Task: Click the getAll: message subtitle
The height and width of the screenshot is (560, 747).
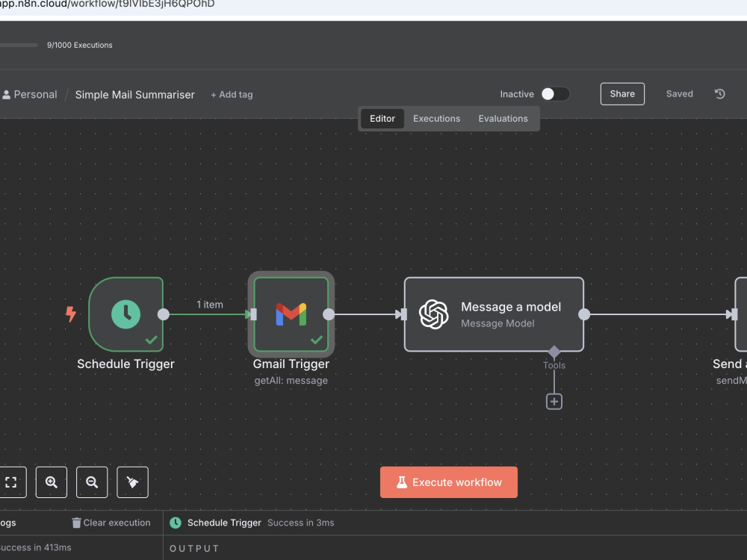Action: 291,381
